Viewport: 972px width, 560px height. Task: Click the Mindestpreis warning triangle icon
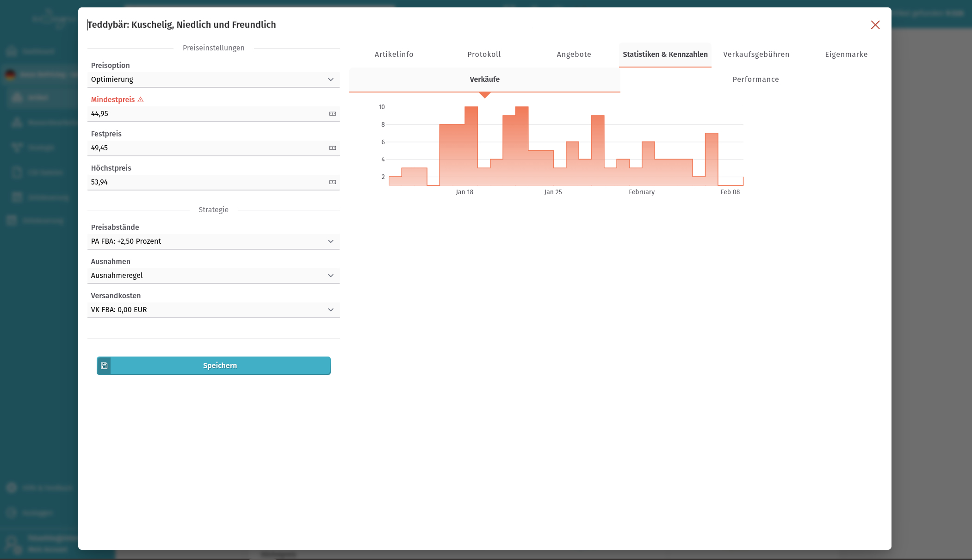(x=141, y=100)
